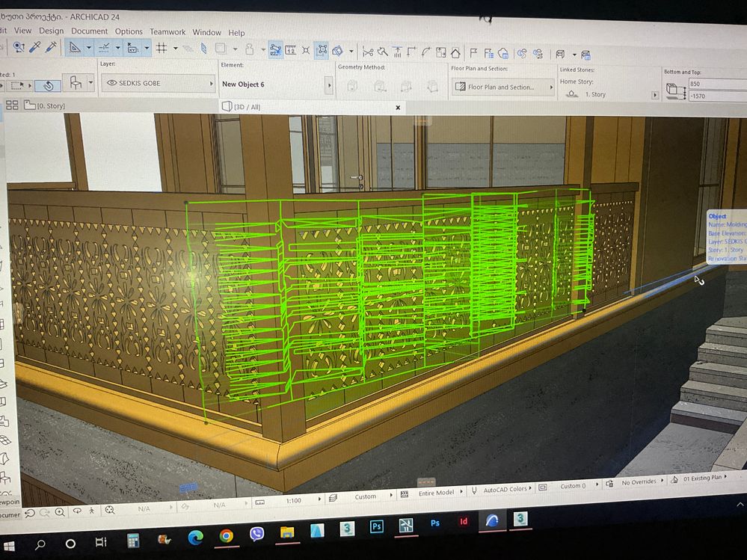
Task: Click the Find and Select icon
Action: (19, 46)
